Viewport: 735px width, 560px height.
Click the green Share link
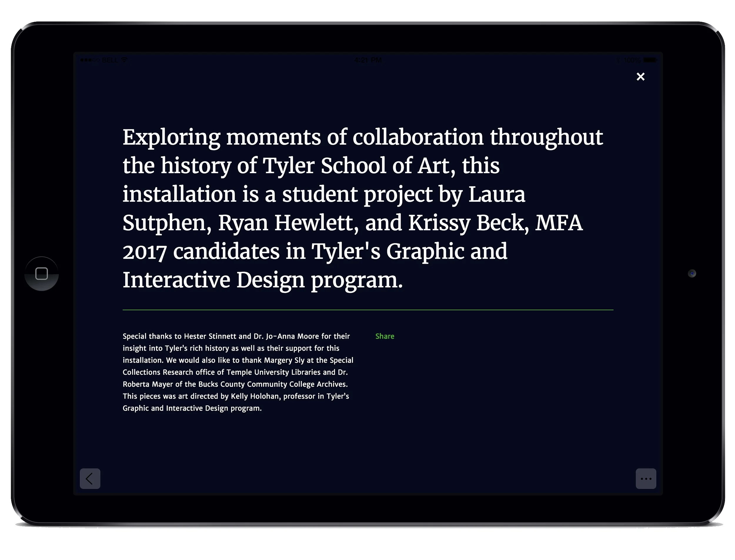click(x=385, y=336)
